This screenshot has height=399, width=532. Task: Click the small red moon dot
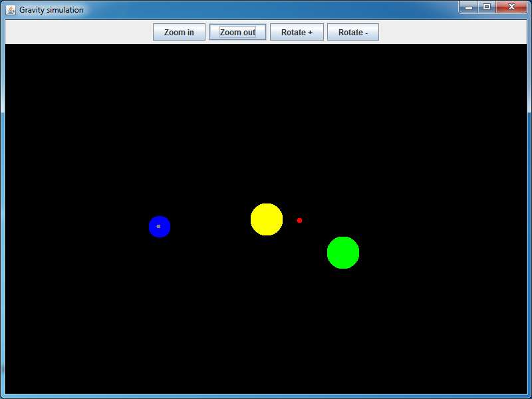(299, 221)
